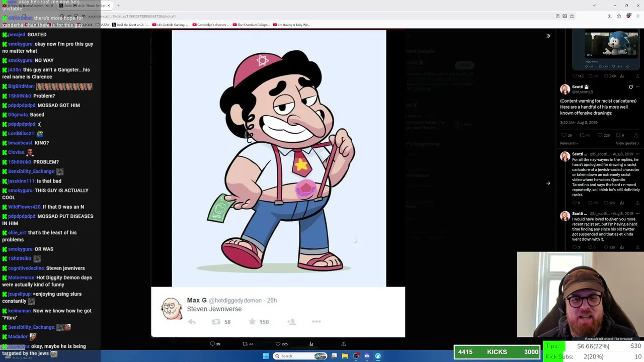Image resolution: width=644 pixels, height=362 pixels.
Task: Like the quoted post with 2.8K likes
Action: [606, 76]
